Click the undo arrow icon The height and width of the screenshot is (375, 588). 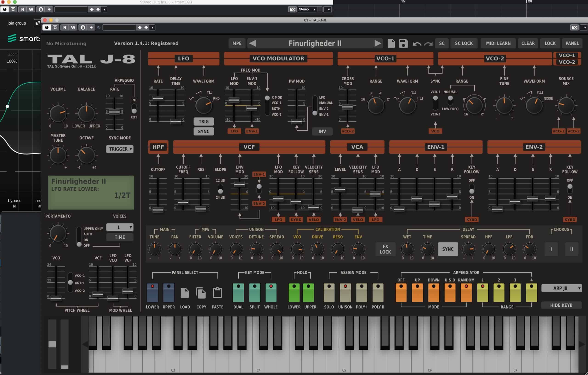[x=417, y=44]
